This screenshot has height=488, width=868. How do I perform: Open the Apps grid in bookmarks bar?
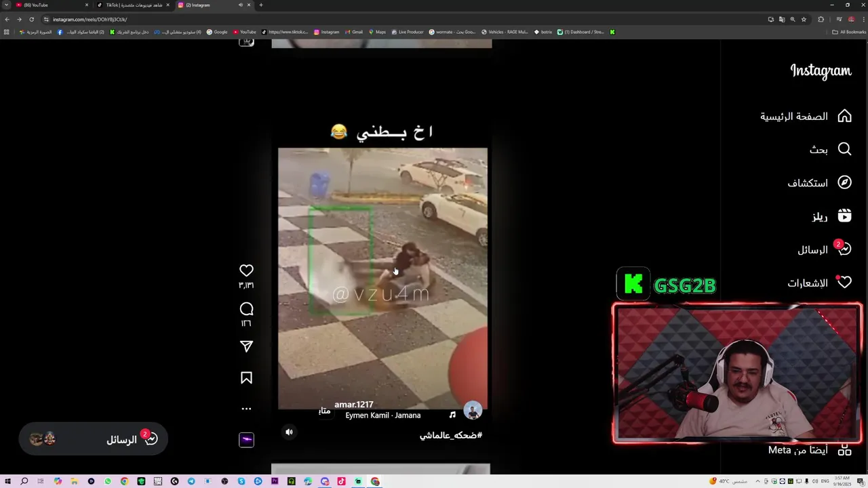click(7, 32)
